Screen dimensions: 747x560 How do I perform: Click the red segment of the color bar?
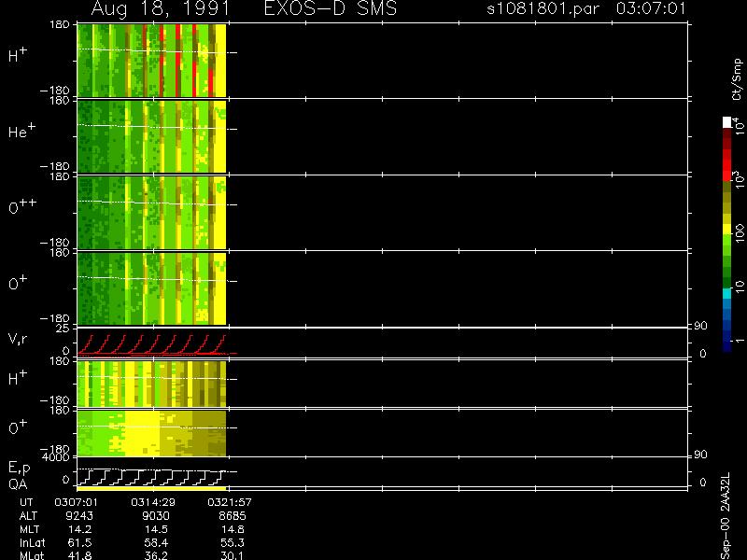(726, 166)
